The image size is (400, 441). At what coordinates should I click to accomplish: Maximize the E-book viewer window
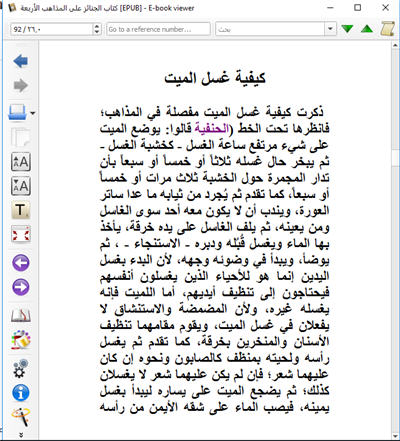tap(358, 7)
